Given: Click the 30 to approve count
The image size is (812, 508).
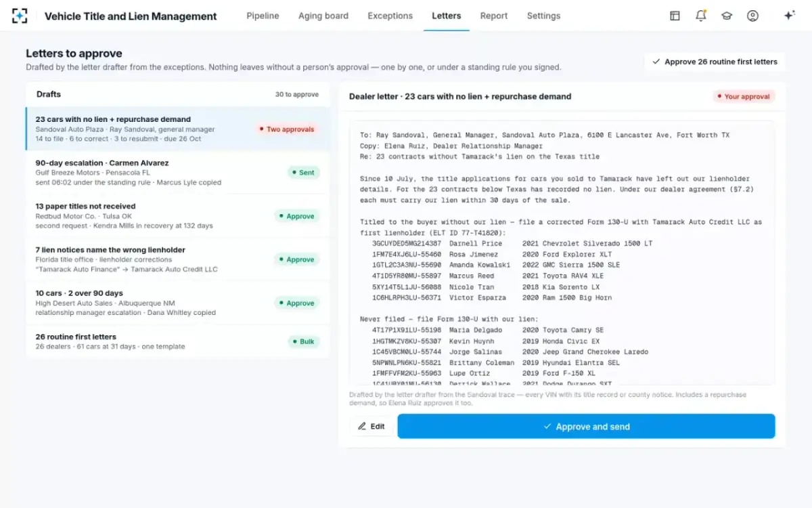Looking at the screenshot, I should coord(297,94).
